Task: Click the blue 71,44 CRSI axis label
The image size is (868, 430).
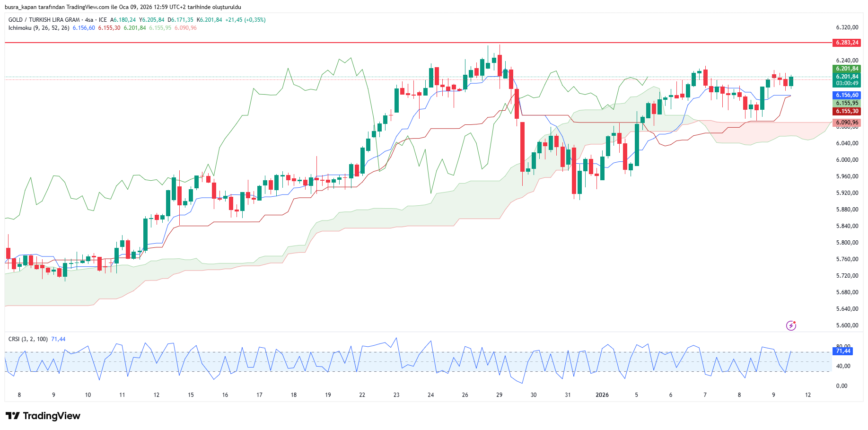Action: [x=843, y=351]
